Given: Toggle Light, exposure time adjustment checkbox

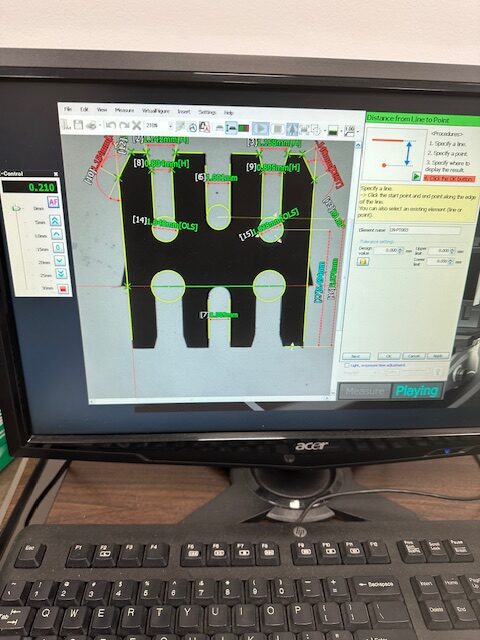Looking at the screenshot, I should 347,365.
